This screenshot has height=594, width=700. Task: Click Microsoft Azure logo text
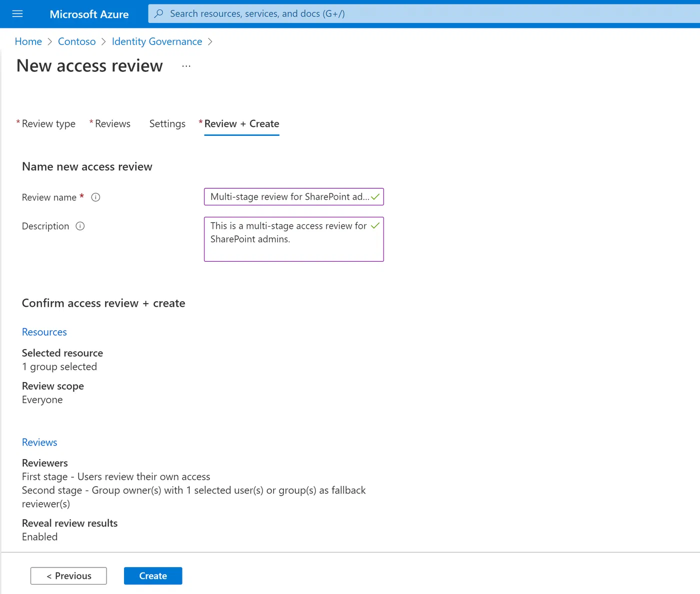(x=89, y=14)
